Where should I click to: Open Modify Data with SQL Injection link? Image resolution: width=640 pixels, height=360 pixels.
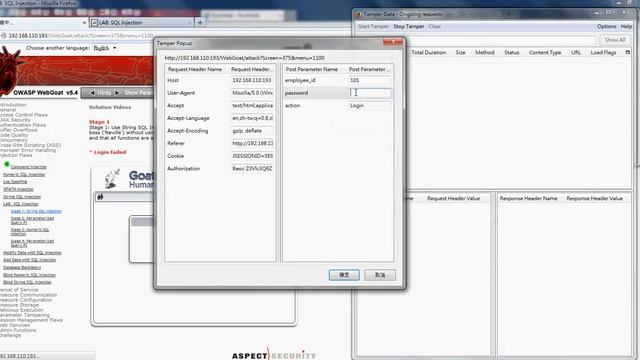point(32,253)
